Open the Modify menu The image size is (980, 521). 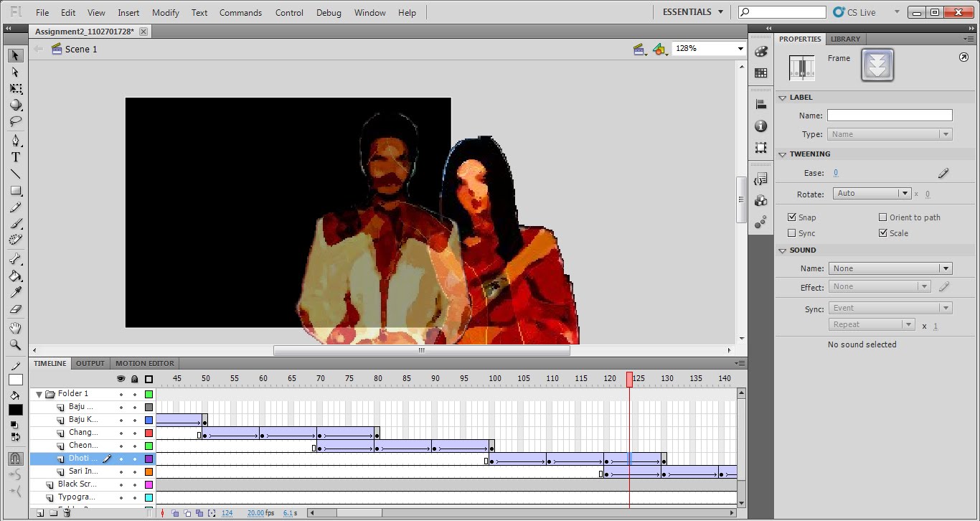tap(166, 12)
